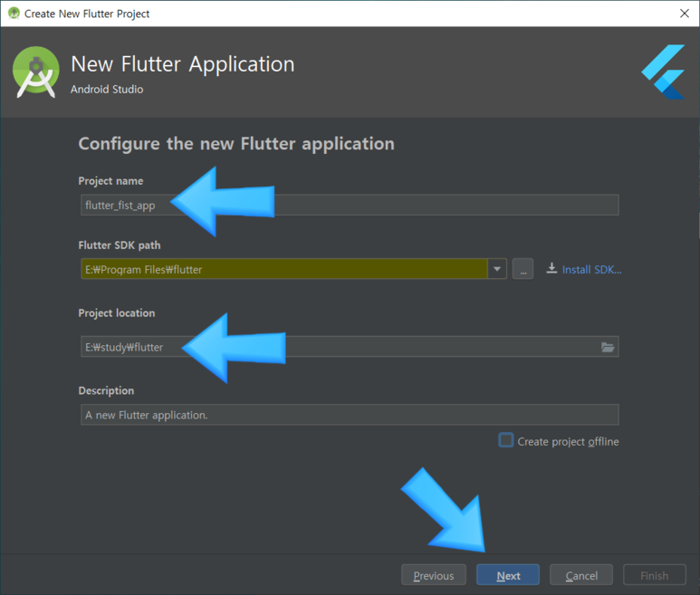Click the title bar Android Studio icon
This screenshot has height=595, width=700.
14,14
